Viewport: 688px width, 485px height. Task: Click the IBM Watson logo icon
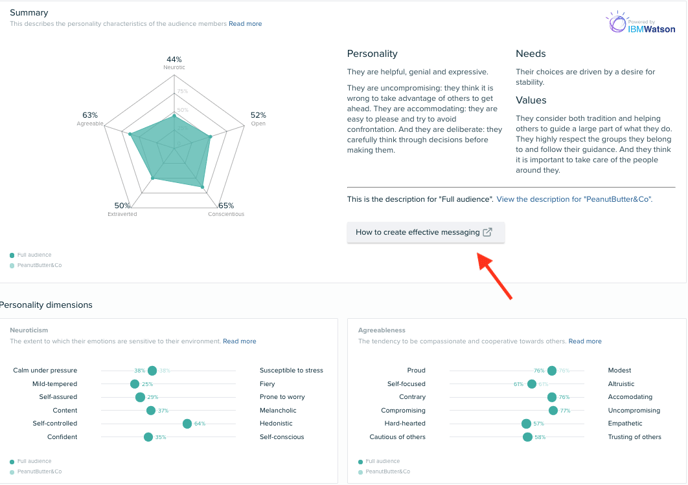point(617,22)
